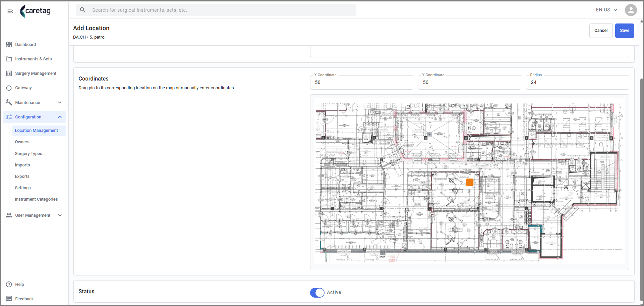Click the Configuration sliders icon
644x306 pixels.
tap(9, 117)
